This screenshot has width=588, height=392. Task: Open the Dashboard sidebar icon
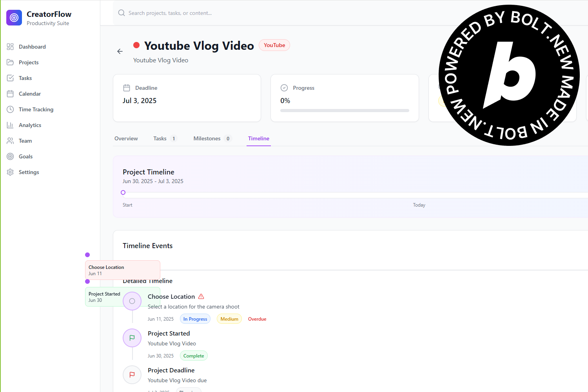(x=10, y=47)
